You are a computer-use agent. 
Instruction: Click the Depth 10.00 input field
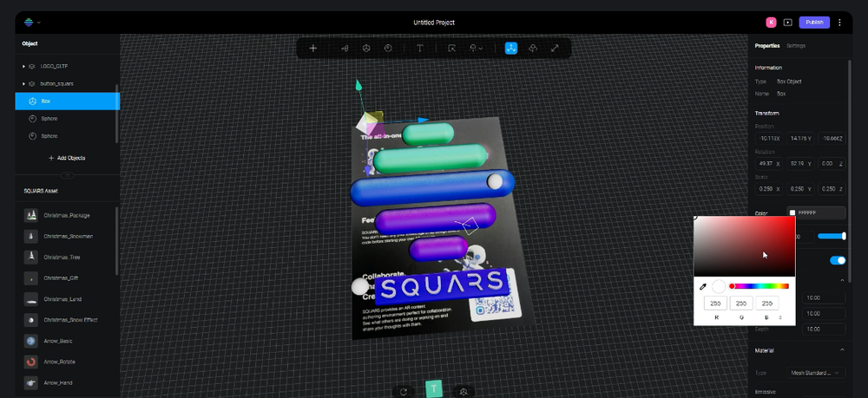[x=823, y=329]
